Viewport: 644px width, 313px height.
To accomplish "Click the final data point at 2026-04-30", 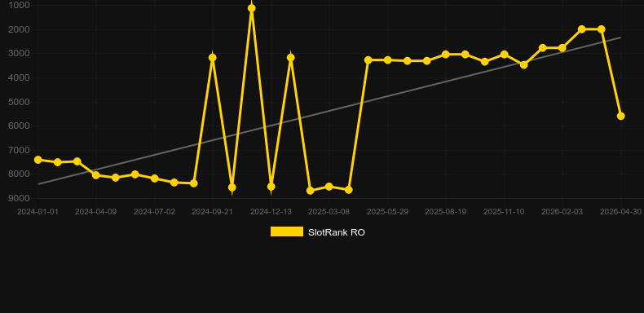I will tap(621, 117).
